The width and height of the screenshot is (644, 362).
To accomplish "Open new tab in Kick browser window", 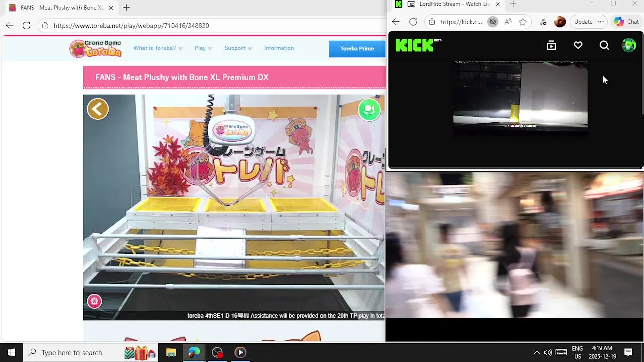I will [x=513, y=4].
